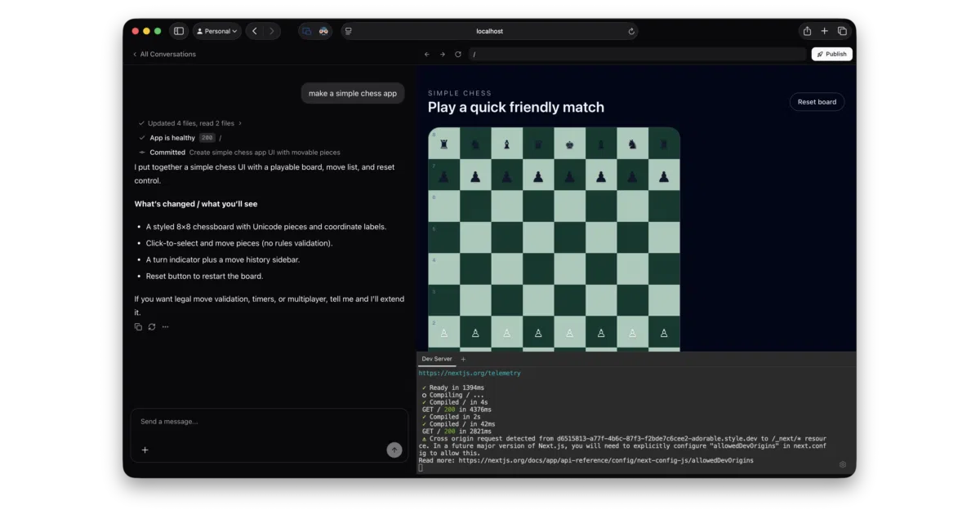Screen dimensions: 980x514
Task: Click the plus attachment icon in chat box
Action: [x=145, y=450]
